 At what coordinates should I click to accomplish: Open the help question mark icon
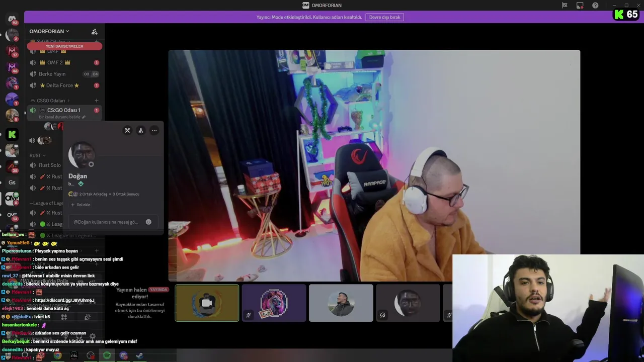[x=596, y=6]
